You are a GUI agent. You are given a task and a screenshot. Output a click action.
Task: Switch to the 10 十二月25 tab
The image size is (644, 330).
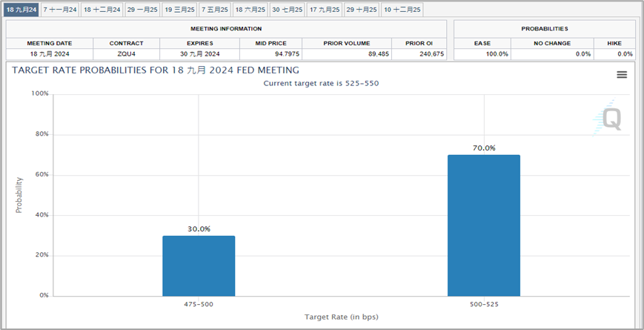[x=402, y=10]
